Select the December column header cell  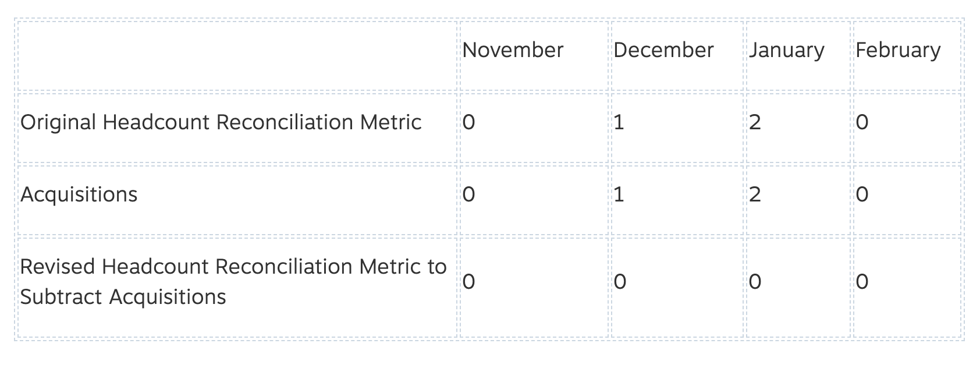pos(677,56)
